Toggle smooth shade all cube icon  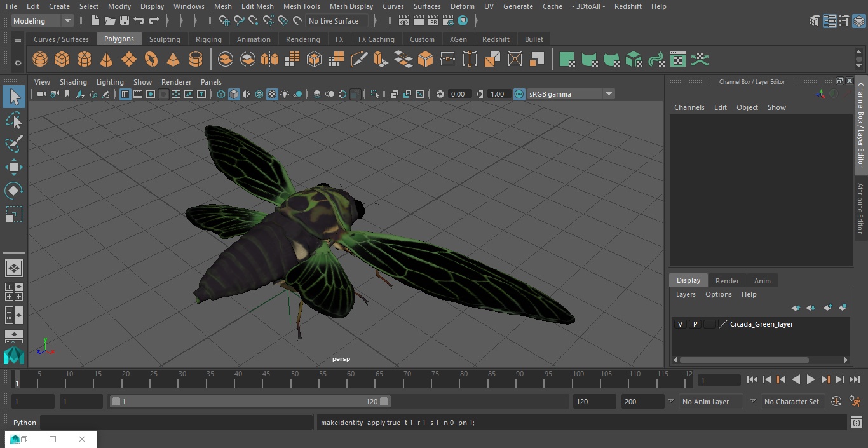click(234, 94)
